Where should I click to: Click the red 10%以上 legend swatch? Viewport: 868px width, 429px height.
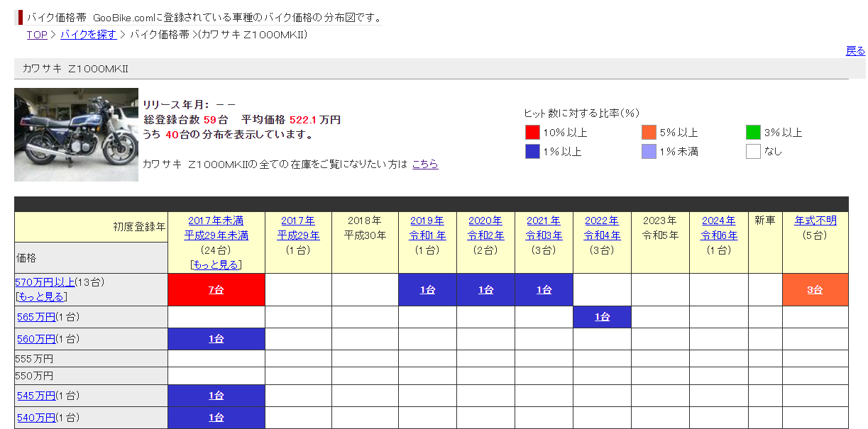tap(532, 132)
